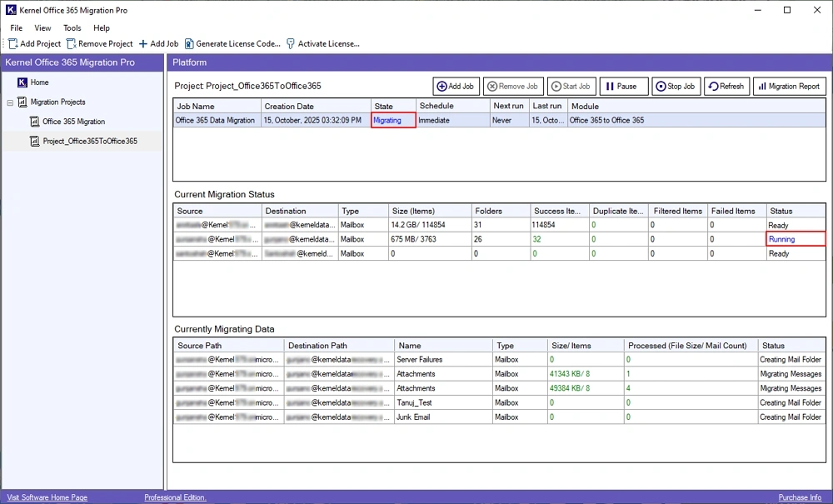Viewport: 833px width, 504px height.
Task: Open the Tools menu
Action: pos(72,28)
